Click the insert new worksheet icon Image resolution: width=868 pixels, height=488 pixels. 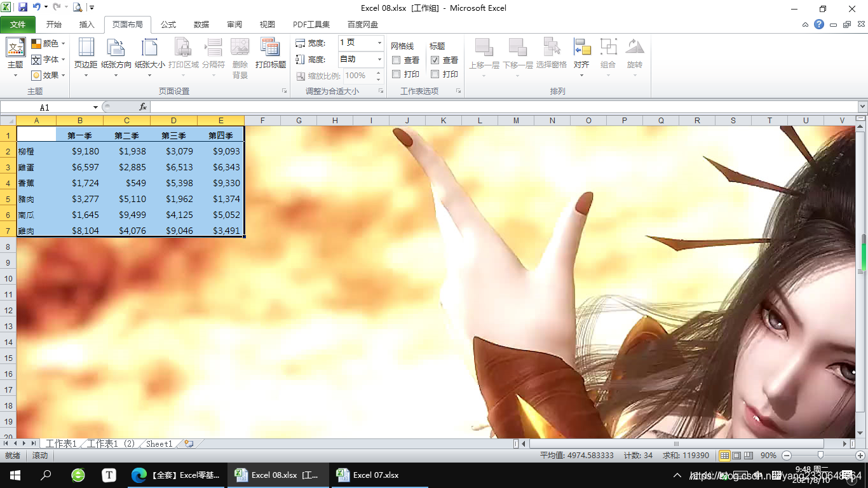tap(189, 444)
